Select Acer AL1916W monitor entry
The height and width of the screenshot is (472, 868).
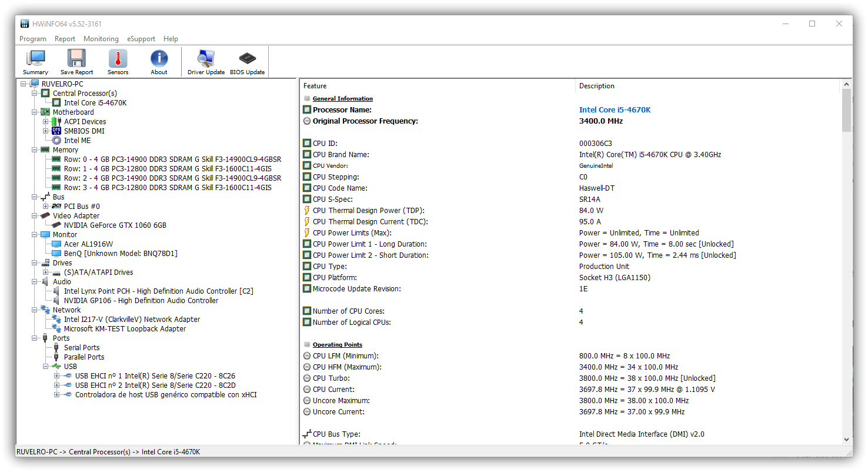click(x=88, y=244)
